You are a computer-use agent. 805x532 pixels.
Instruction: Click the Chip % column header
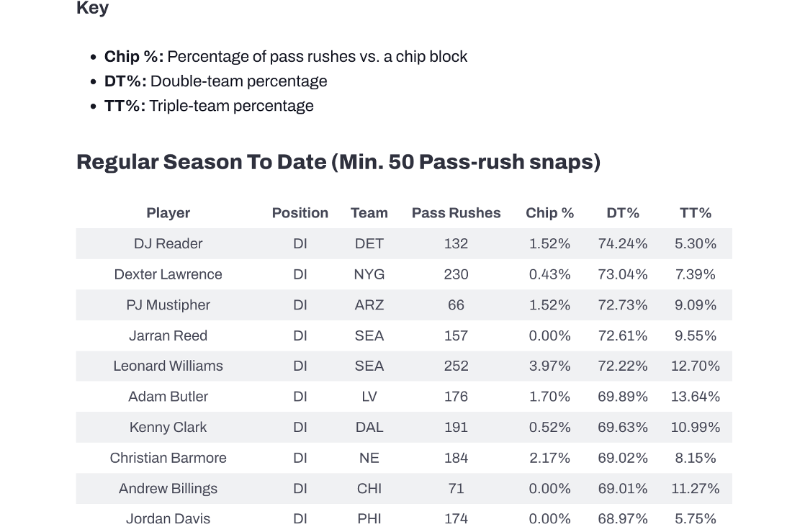click(549, 213)
